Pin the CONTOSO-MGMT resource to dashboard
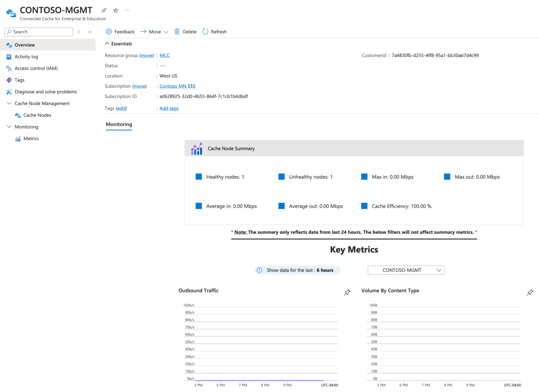The width and height of the screenshot is (539, 392). (x=104, y=11)
